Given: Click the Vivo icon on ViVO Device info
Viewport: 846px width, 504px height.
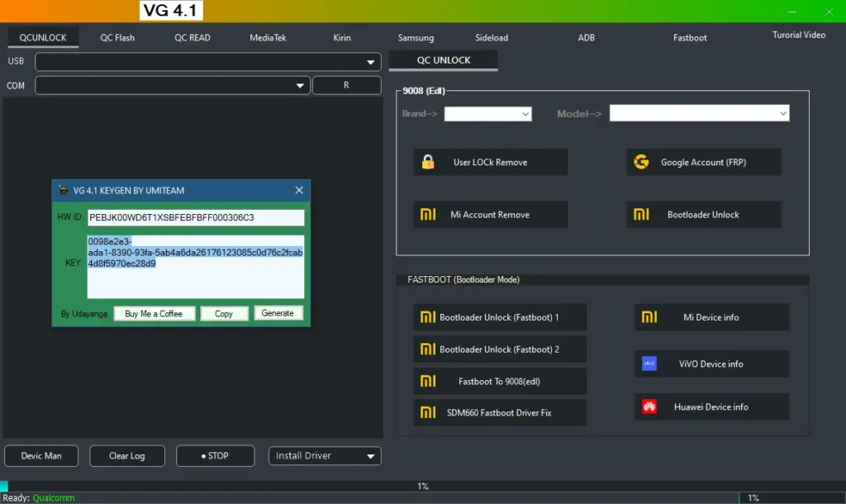Looking at the screenshot, I should point(649,364).
